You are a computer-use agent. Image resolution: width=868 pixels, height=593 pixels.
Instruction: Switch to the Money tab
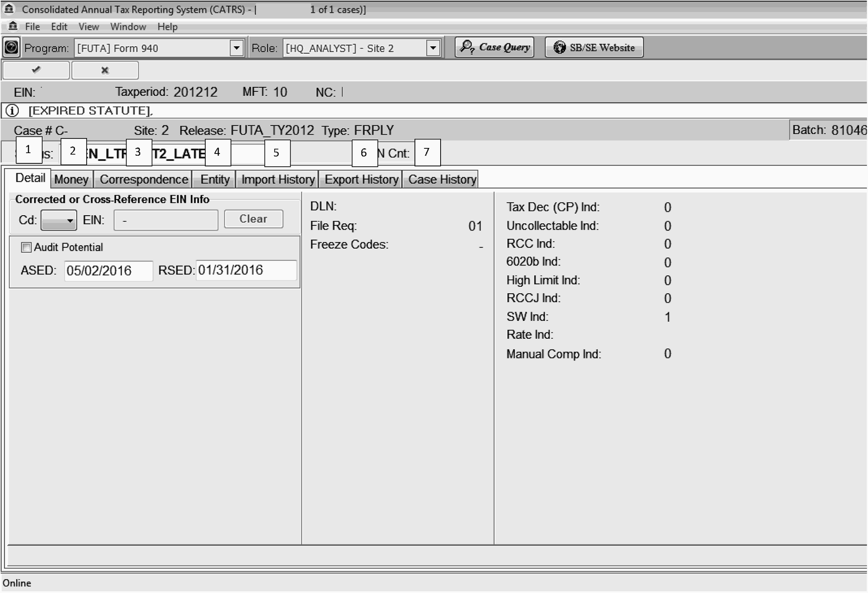coord(71,179)
